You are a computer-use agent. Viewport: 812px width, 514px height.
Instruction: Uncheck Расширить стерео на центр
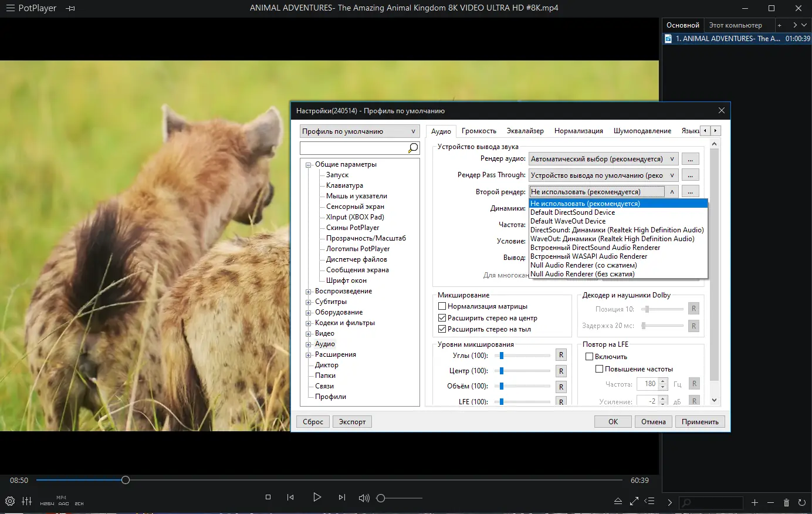442,318
